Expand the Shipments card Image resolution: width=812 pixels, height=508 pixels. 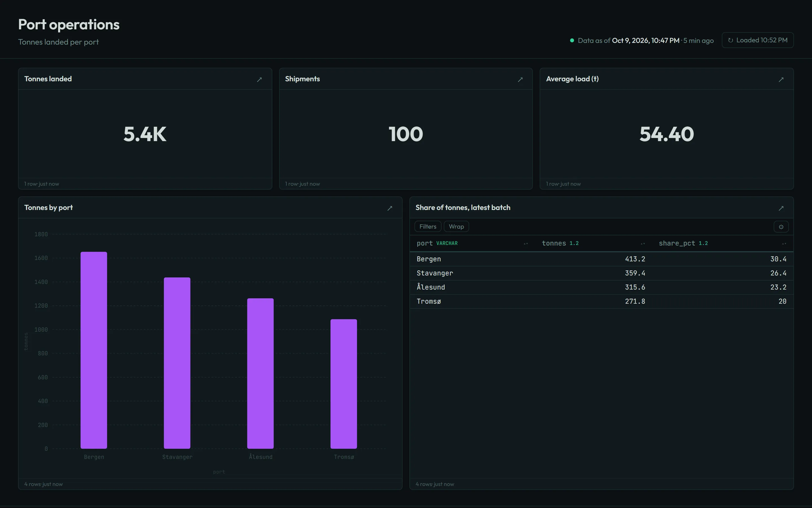(520, 79)
